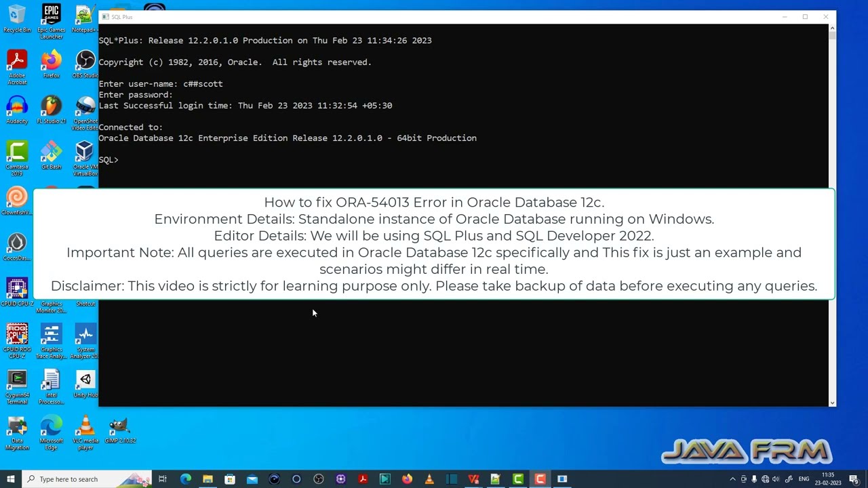Open network settings from the system tray
868x488 pixels.
click(765, 479)
